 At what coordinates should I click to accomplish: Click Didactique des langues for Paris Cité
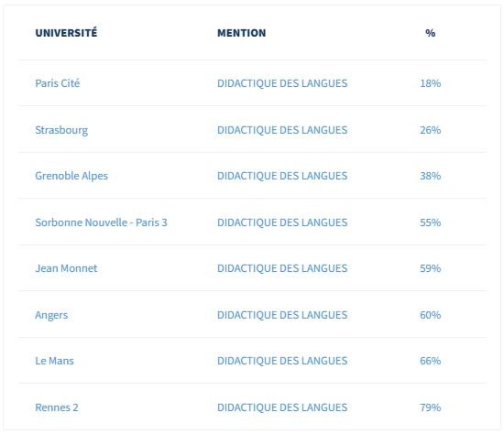click(282, 83)
